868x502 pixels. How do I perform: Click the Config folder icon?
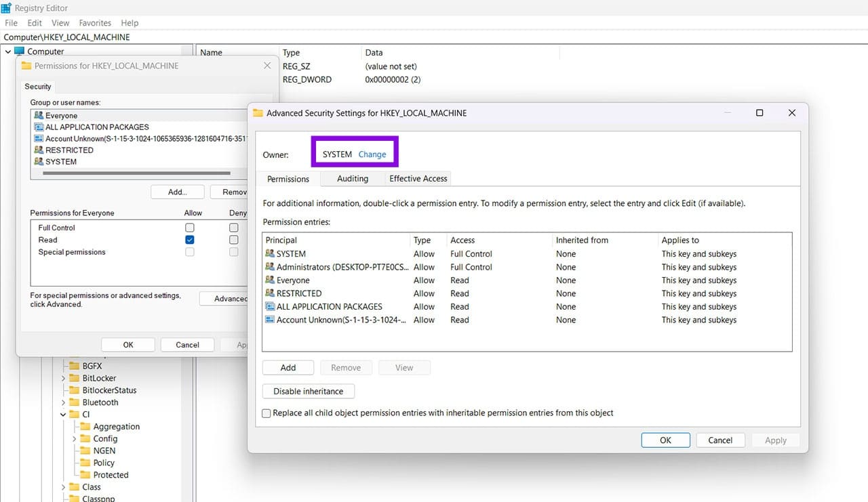[85, 439]
